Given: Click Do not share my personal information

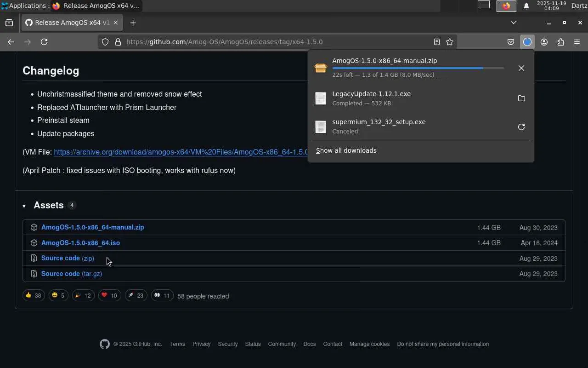Looking at the screenshot, I should click(x=443, y=344).
